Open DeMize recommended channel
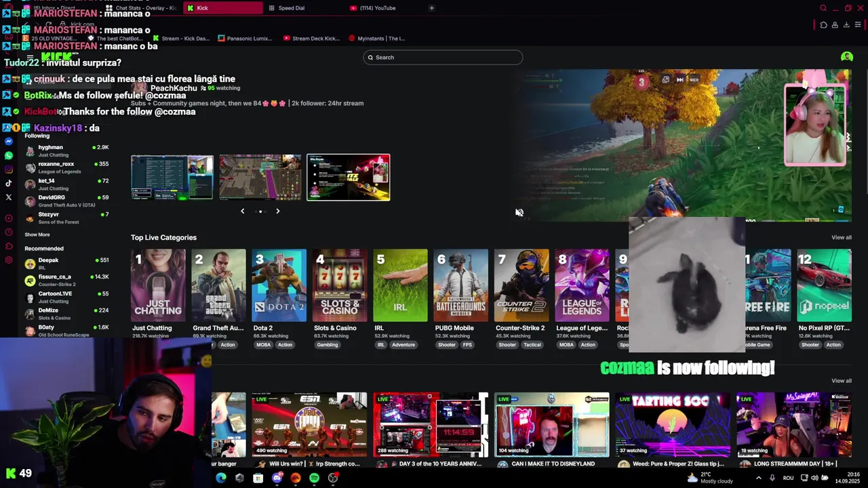The image size is (868, 488). pos(66,314)
